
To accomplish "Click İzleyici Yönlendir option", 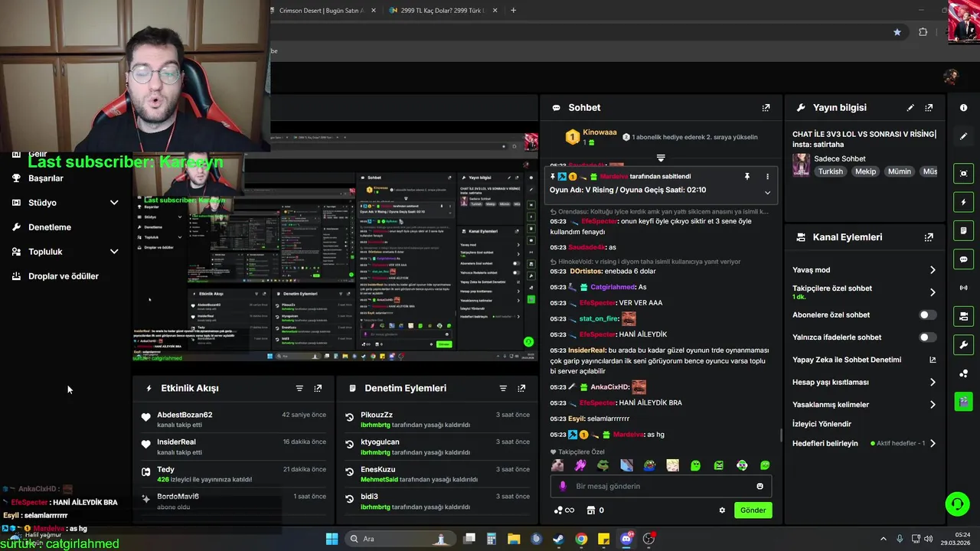I will coord(822,424).
